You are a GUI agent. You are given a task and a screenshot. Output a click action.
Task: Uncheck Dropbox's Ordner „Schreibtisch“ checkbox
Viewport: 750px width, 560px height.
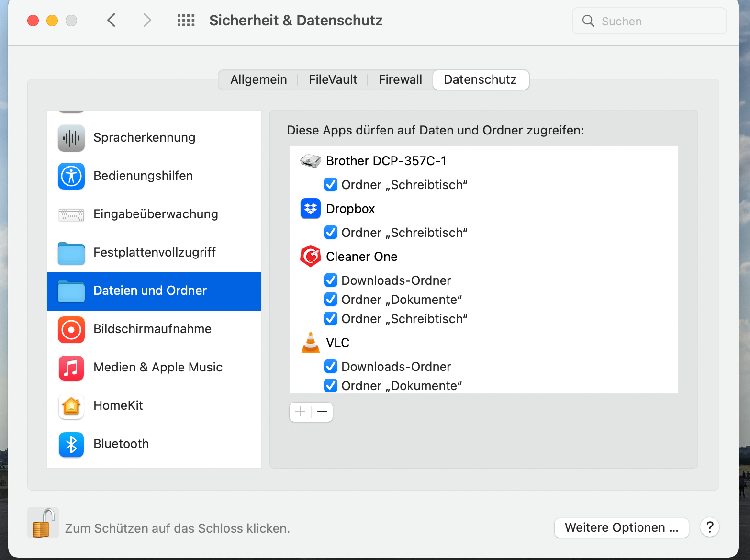coord(331,232)
